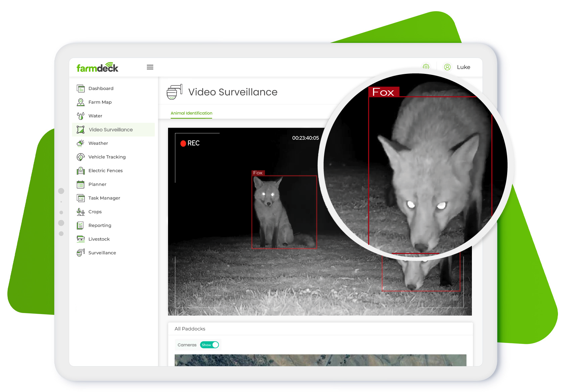Image resolution: width=565 pixels, height=392 pixels.
Task: Switch to the Animal Identification tab
Action: click(191, 113)
